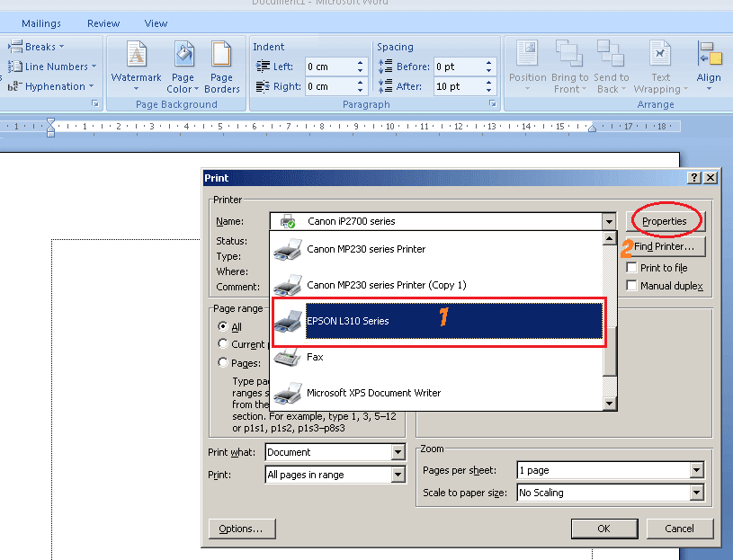Increase Indent Right value
This screenshot has width=733, height=560.
pos(360,83)
